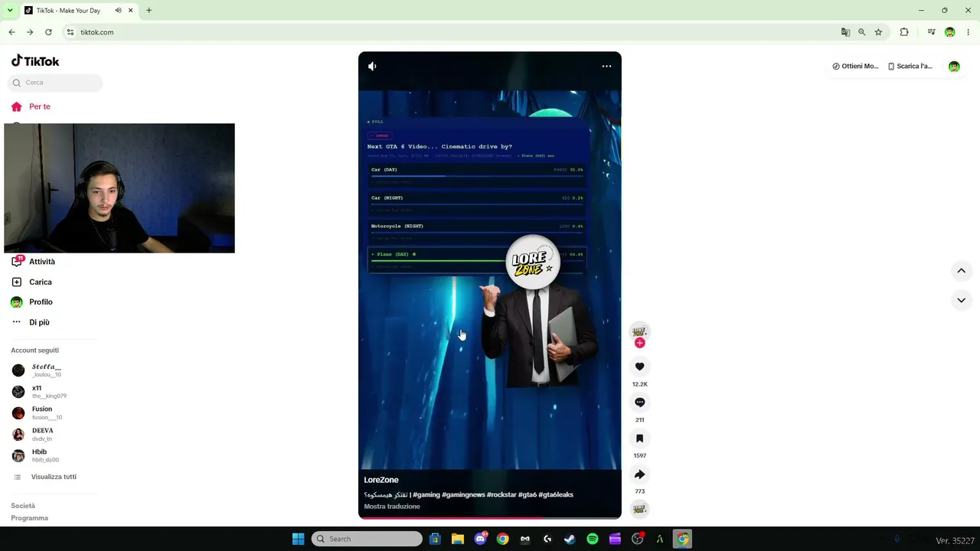Open followed account DEEVA
This screenshot has width=980, height=551.
(x=33, y=435)
